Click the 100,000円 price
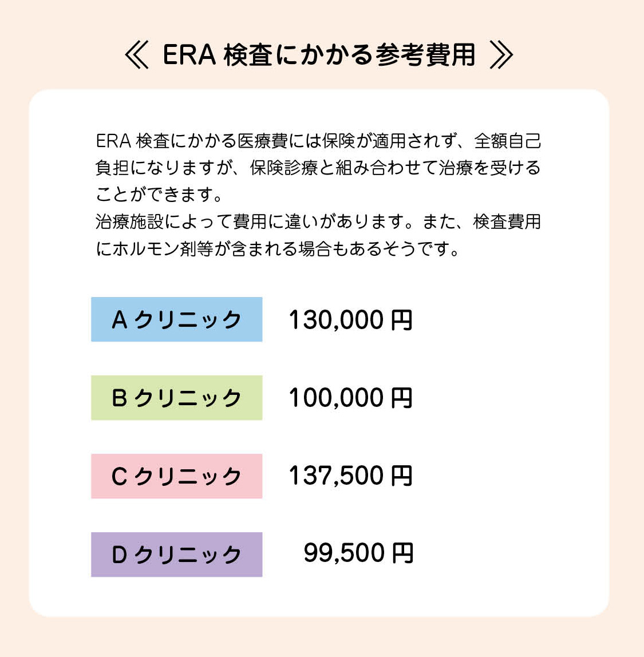644x657 pixels. (x=350, y=398)
